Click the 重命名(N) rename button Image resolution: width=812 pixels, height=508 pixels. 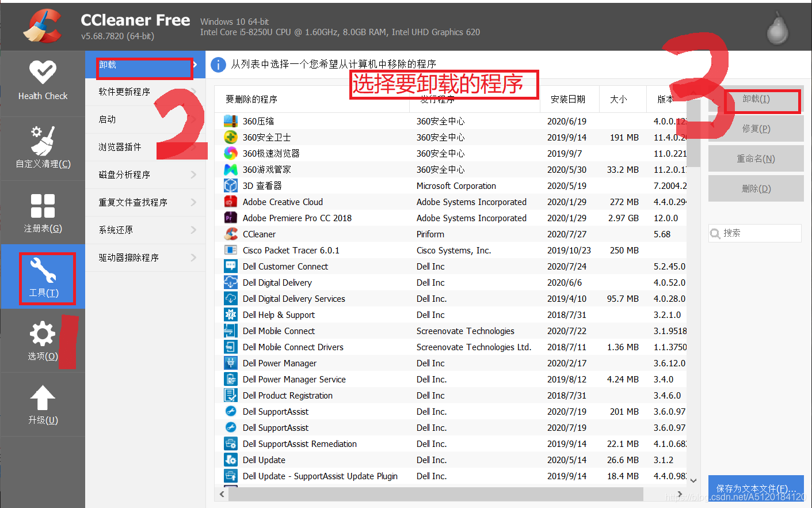756,158
